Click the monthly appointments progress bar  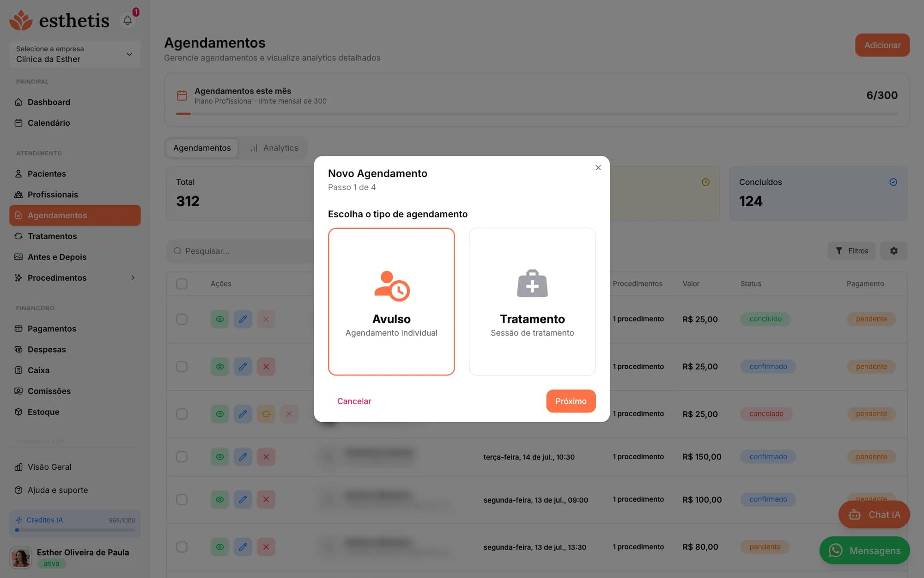click(x=537, y=114)
